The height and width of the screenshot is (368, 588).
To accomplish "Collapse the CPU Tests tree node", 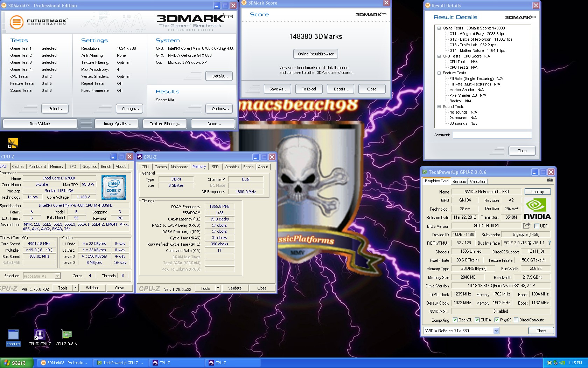I will [x=439, y=56].
